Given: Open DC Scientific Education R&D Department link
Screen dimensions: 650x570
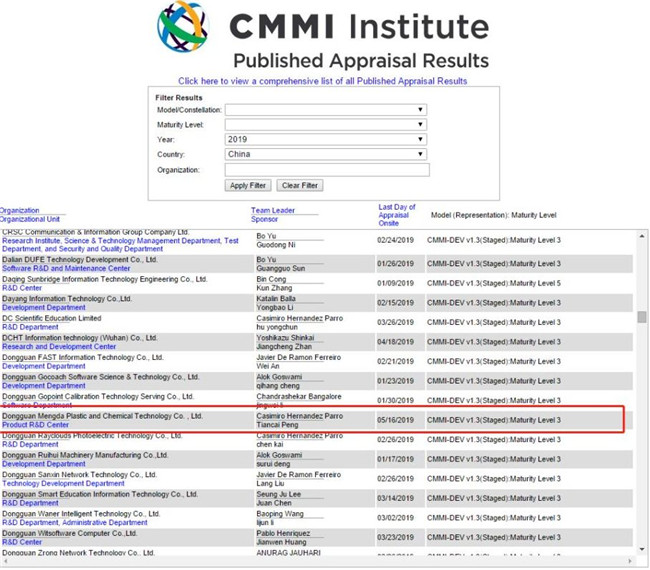Looking at the screenshot, I should [30, 327].
